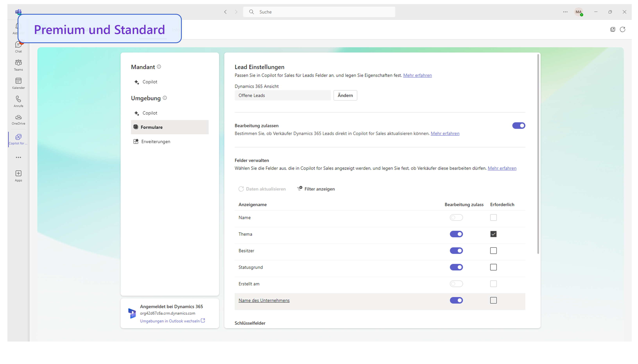
Task: Click Ändern to change the Dynamics 365 view
Action: pyautogui.click(x=345, y=95)
